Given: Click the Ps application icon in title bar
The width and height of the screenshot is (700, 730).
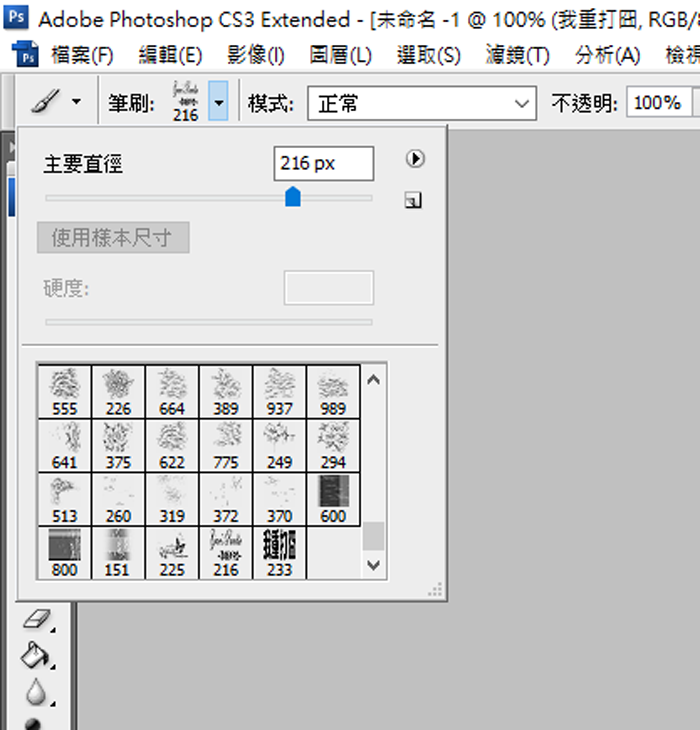Looking at the screenshot, I should (x=16, y=17).
